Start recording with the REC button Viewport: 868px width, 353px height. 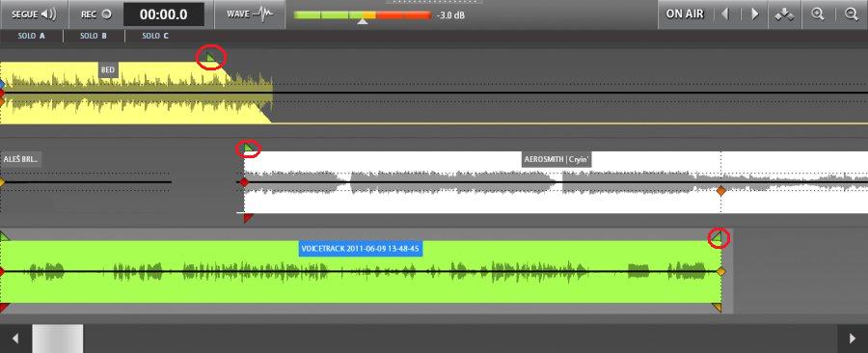click(x=95, y=14)
